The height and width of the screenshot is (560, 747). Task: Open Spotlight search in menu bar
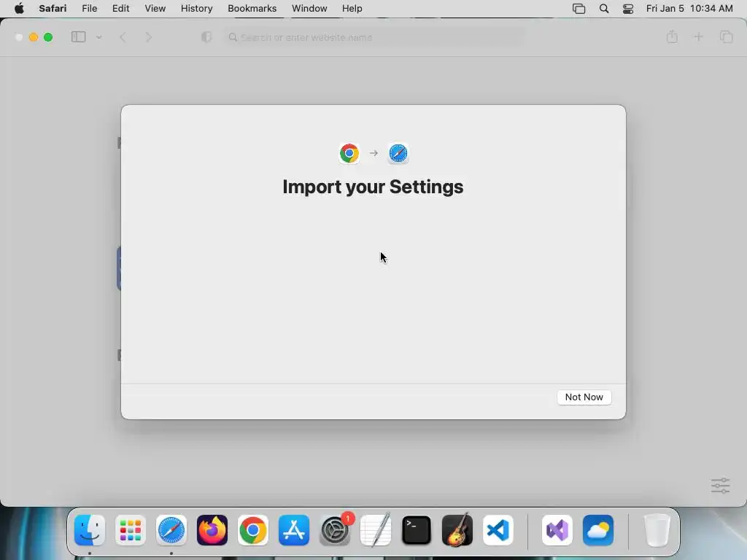[x=603, y=9]
